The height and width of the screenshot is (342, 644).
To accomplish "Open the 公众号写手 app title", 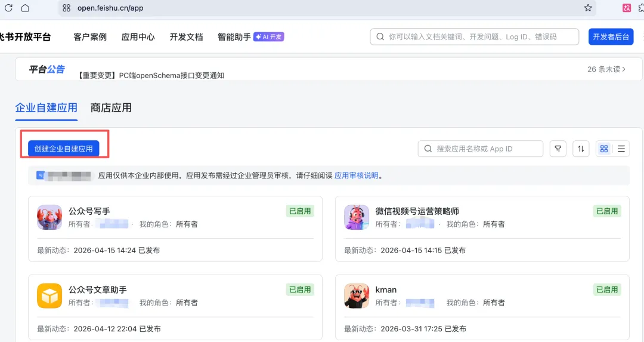I will 89,211.
